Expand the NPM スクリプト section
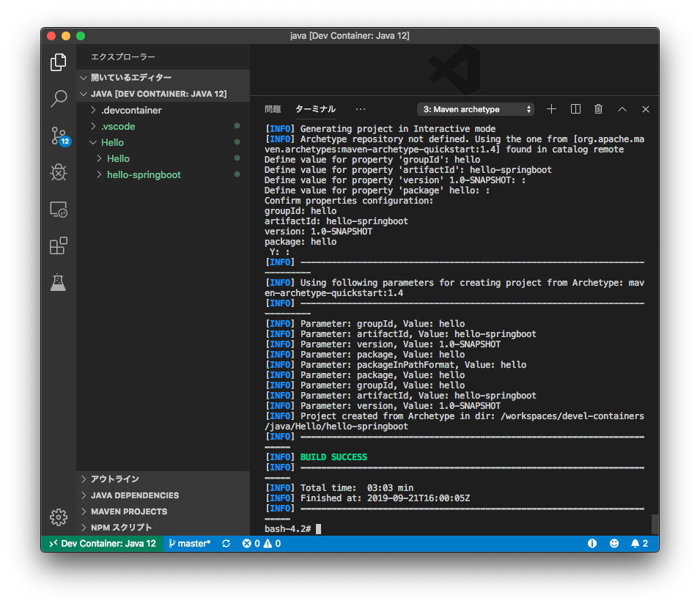 coord(163,528)
